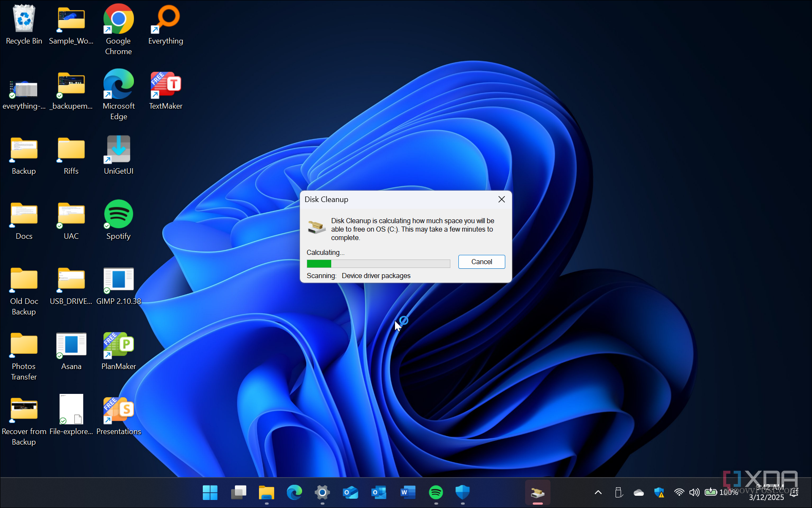Image resolution: width=812 pixels, height=508 pixels.
Task: Close the Disk Cleanup dialog
Action: (x=501, y=199)
